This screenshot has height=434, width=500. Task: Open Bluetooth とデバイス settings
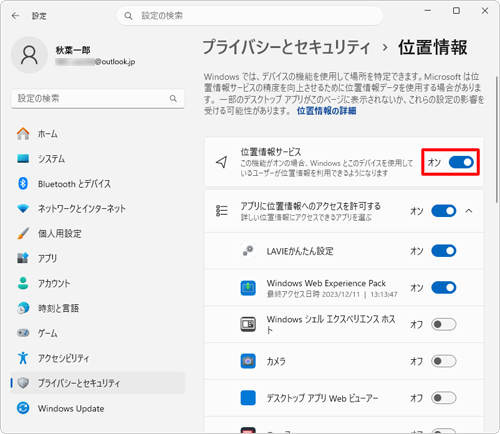98,183
